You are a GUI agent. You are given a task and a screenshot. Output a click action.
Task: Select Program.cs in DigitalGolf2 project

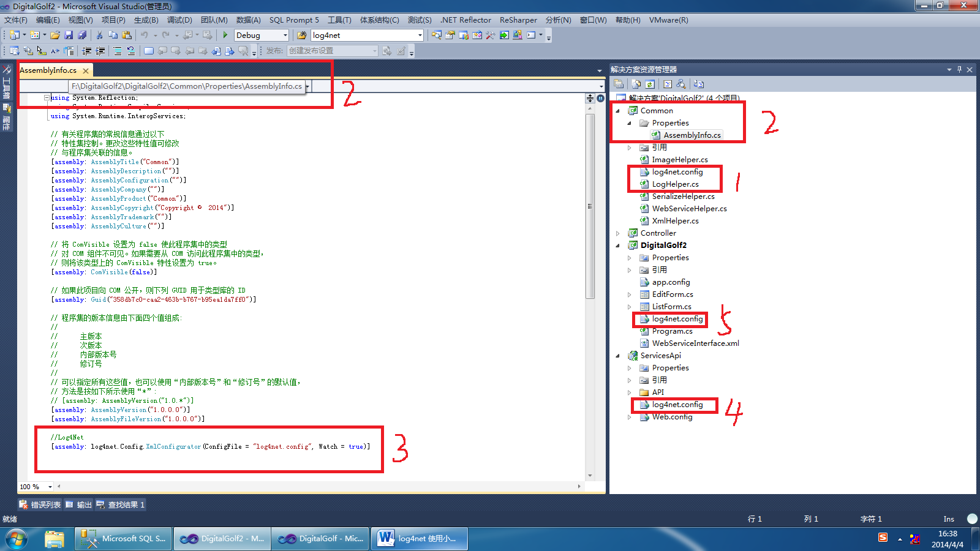click(x=672, y=331)
